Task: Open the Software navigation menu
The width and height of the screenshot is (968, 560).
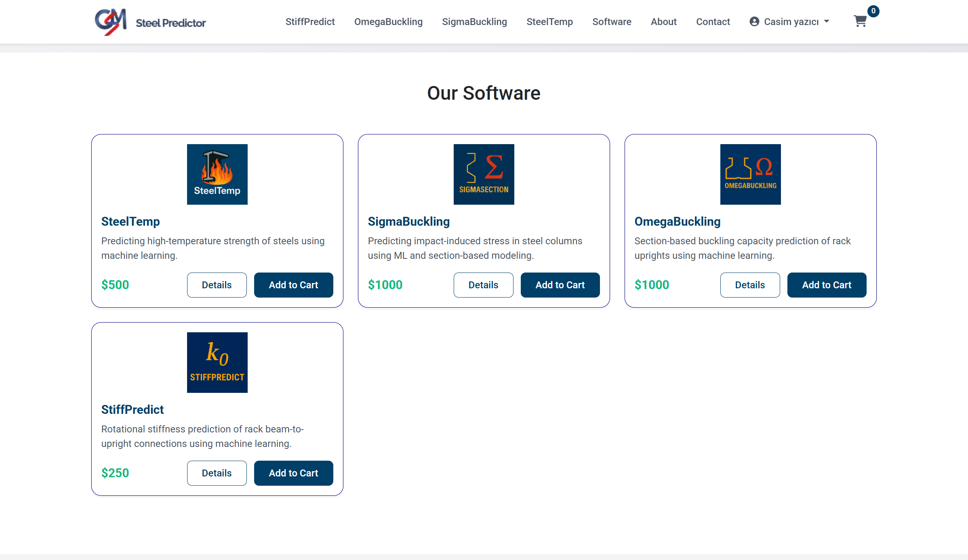Action: [x=612, y=21]
